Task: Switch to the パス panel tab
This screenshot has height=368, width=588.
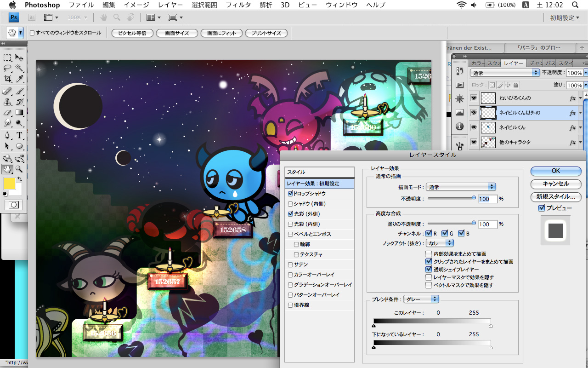Action: click(x=550, y=63)
